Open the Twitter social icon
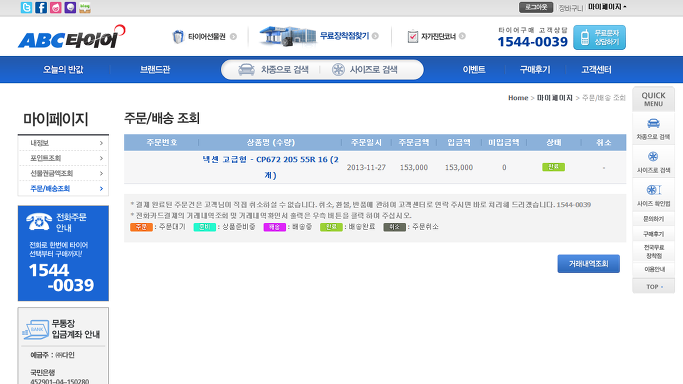683x384 pixels. [x=26, y=7]
